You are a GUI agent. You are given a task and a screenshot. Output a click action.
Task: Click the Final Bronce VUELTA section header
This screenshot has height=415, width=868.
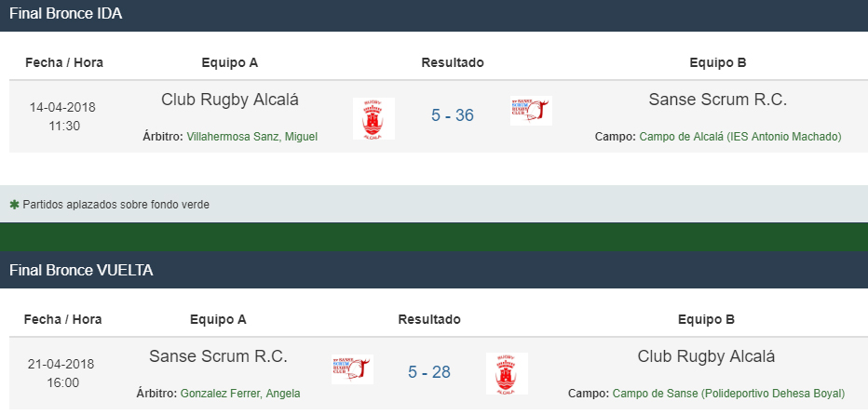coord(434,270)
